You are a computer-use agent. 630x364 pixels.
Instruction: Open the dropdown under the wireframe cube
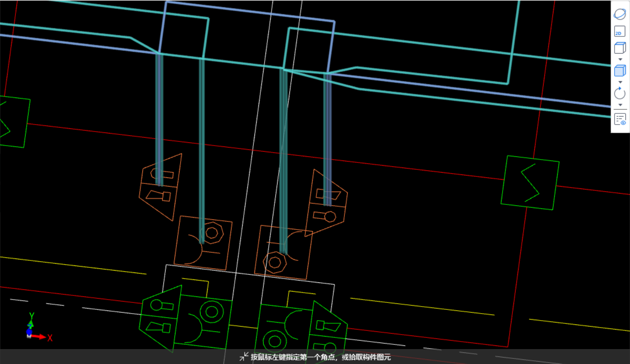[x=620, y=59]
